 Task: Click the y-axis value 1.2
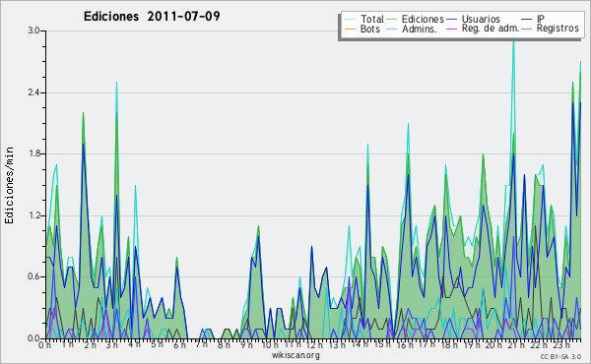(33, 215)
